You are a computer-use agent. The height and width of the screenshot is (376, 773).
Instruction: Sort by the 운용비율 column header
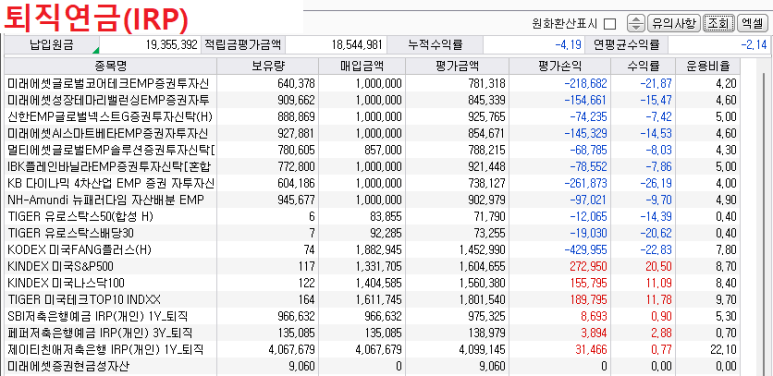point(708,66)
